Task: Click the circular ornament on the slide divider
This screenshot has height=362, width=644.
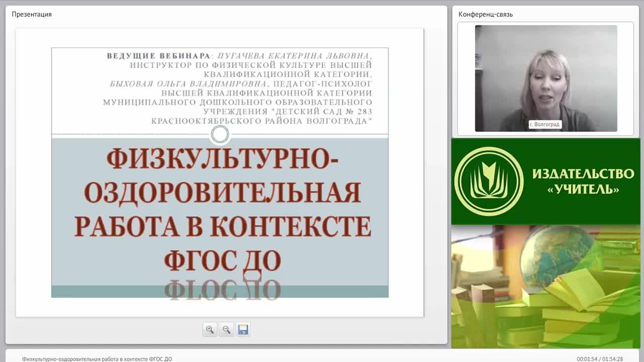Action: (220, 134)
